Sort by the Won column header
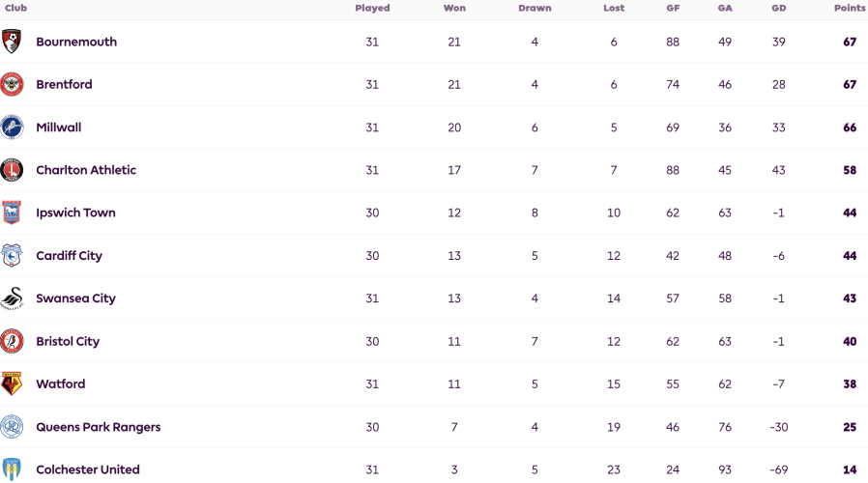 point(454,9)
